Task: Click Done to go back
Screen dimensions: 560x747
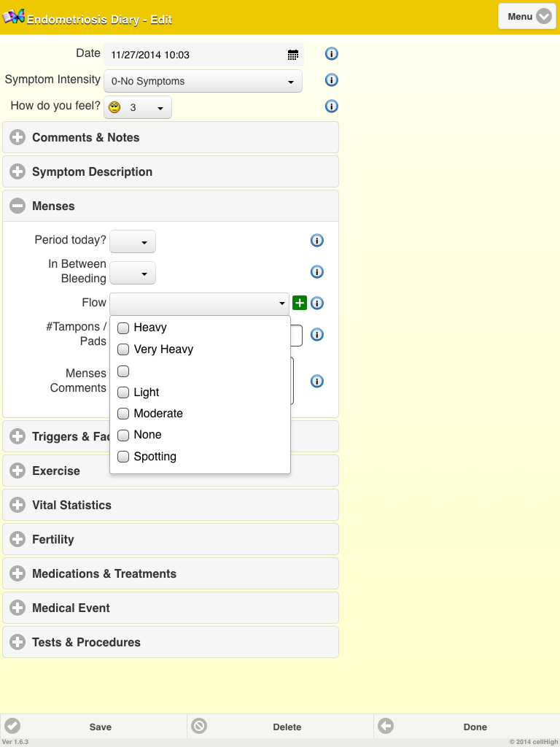Action: tap(467, 727)
